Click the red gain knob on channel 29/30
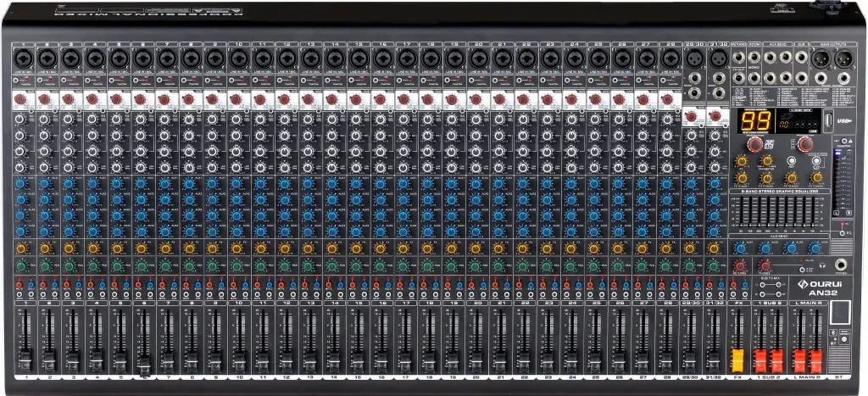 point(690,117)
